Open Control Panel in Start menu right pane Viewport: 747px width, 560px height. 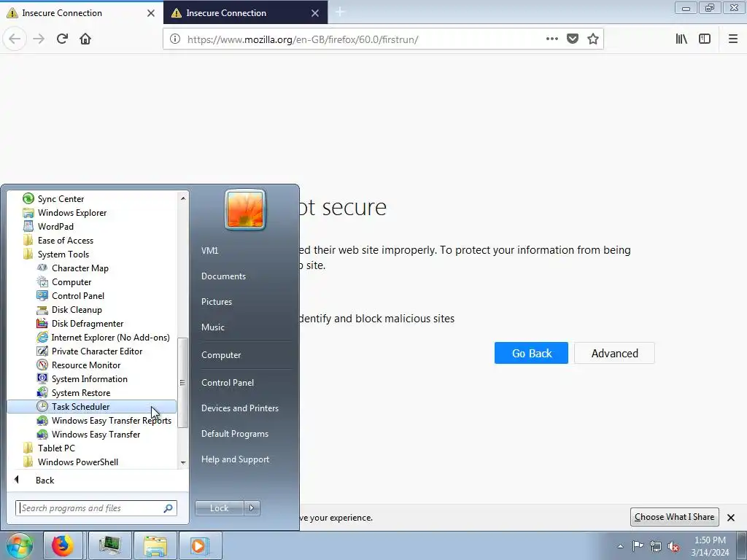tap(228, 383)
